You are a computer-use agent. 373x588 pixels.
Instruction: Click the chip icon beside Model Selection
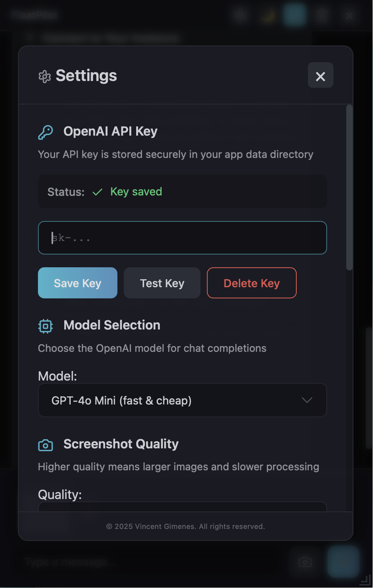click(x=45, y=326)
